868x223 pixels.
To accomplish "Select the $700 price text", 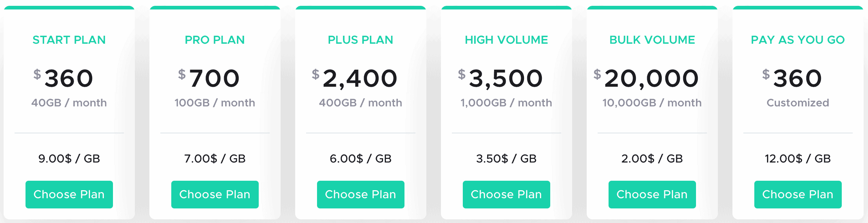I will tap(209, 78).
